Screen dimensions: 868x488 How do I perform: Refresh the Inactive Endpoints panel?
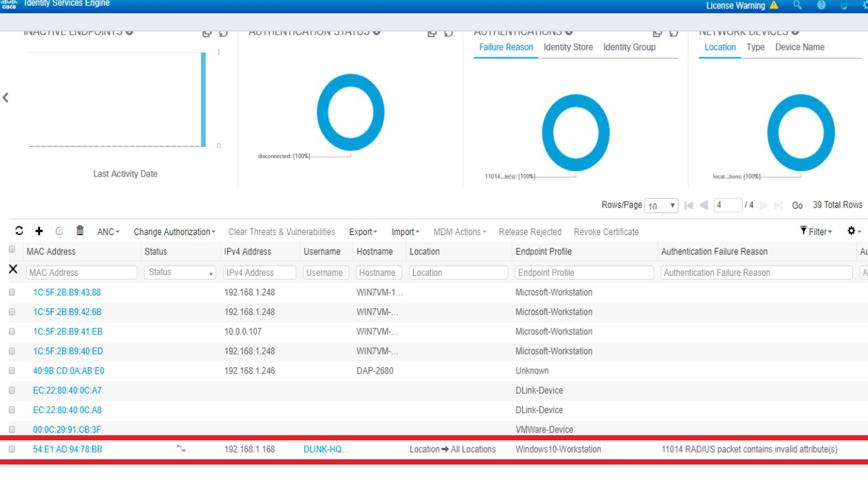(x=223, y=32)
